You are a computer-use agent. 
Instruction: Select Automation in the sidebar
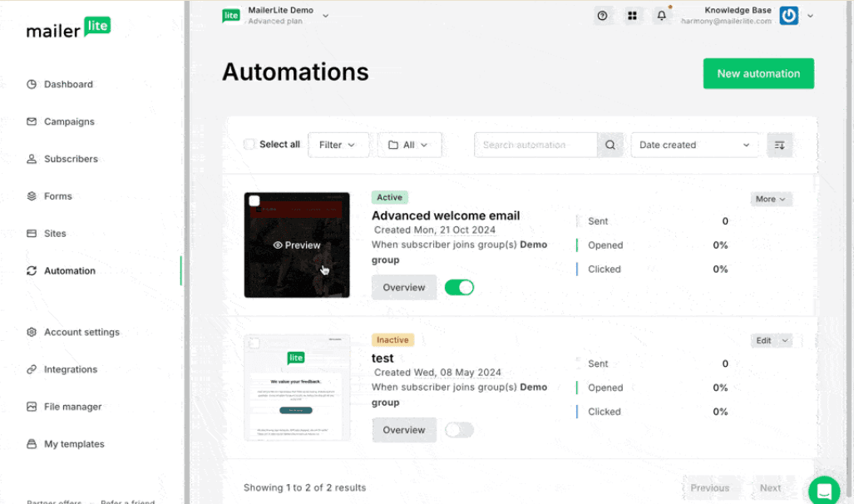coord(70,271)
